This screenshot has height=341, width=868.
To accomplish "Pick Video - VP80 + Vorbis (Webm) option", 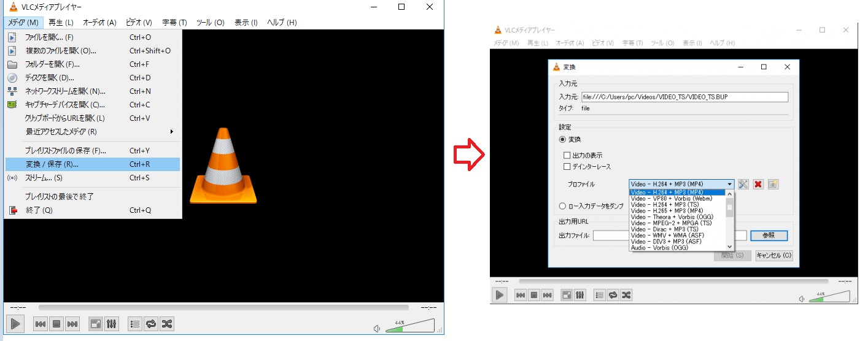I will (x=677, y=199).
